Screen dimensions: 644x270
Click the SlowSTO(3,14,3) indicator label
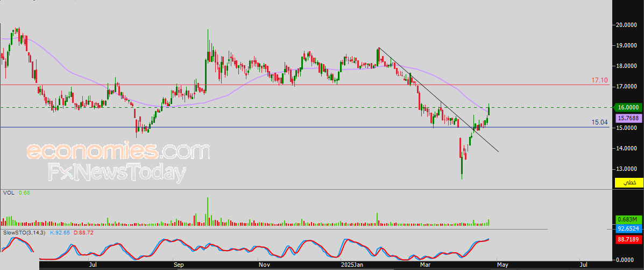[x=24, y=233]
